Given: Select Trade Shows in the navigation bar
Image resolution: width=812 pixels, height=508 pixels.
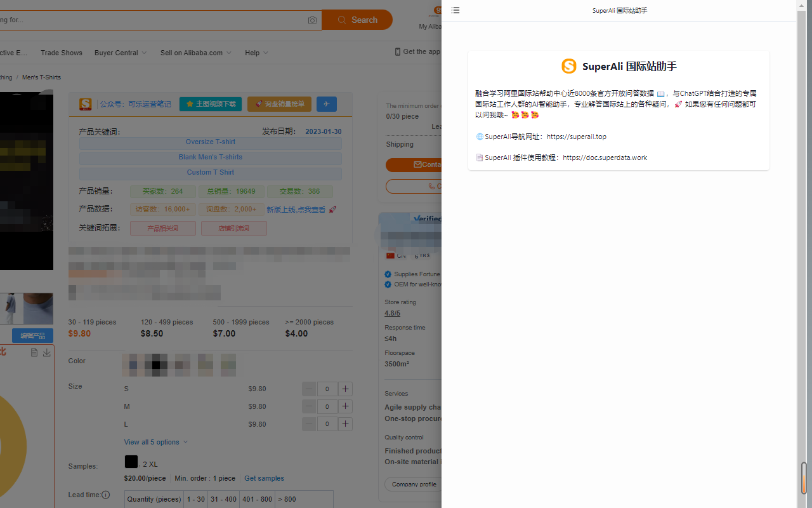Looking at the screenshot, I should coord(61,53).
